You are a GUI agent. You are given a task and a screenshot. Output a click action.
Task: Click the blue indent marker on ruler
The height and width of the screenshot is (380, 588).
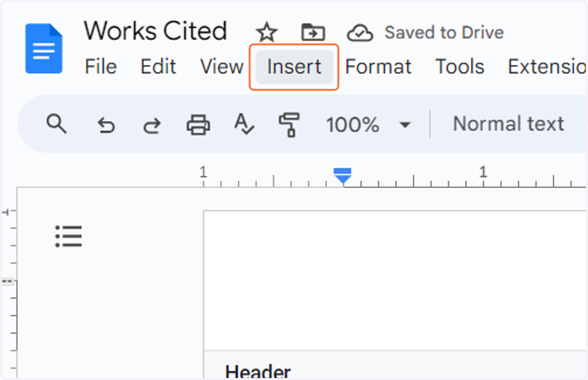pos(343,176)
